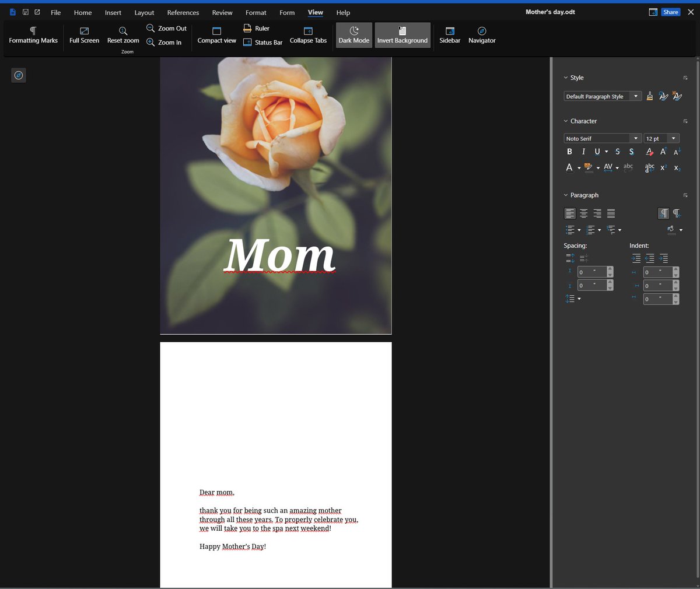Click the Share button
Viewport: 700px width, 589px height.
point(670,12)
